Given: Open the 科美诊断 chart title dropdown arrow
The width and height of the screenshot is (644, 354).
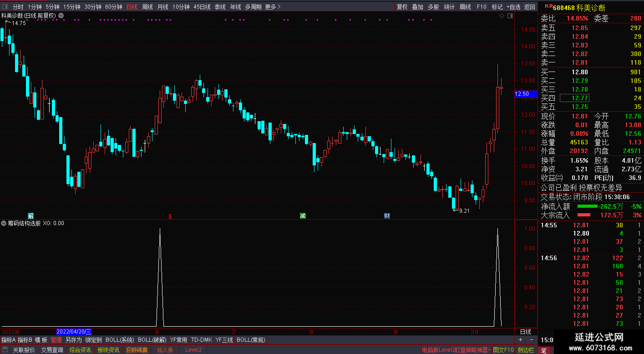Looking at the screenshot, I should pos(61,15).
